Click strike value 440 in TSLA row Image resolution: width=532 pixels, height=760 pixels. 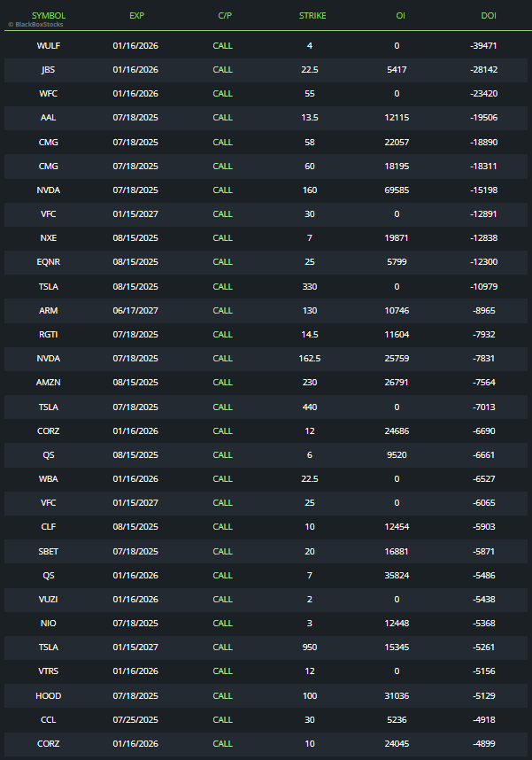[x=310, y=407]
